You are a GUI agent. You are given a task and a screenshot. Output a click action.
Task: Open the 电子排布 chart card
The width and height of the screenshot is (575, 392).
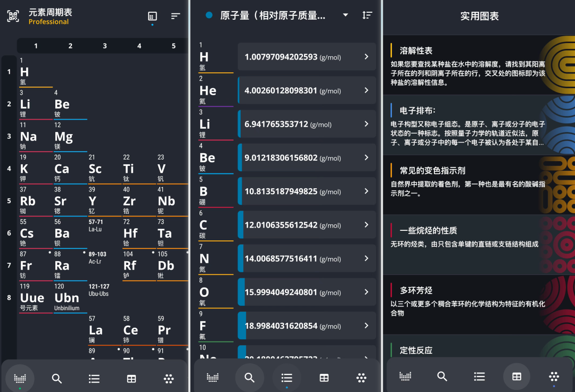point(479,125)
